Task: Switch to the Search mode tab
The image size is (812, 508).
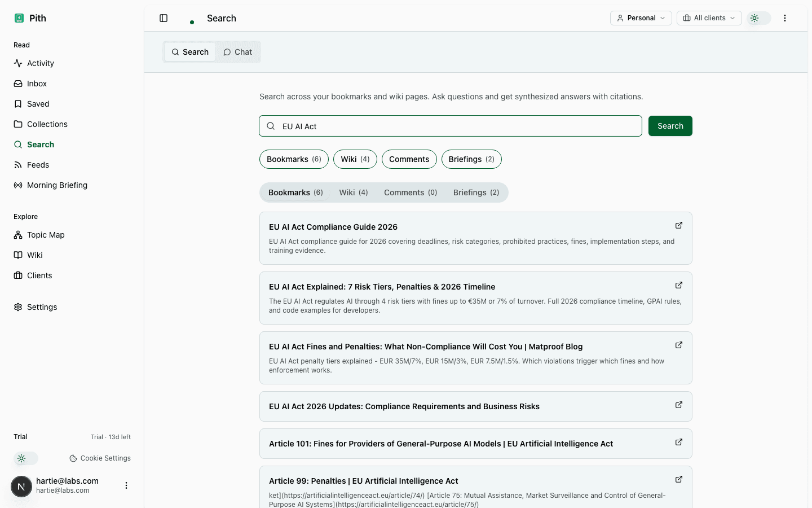Action: (190, 52)
